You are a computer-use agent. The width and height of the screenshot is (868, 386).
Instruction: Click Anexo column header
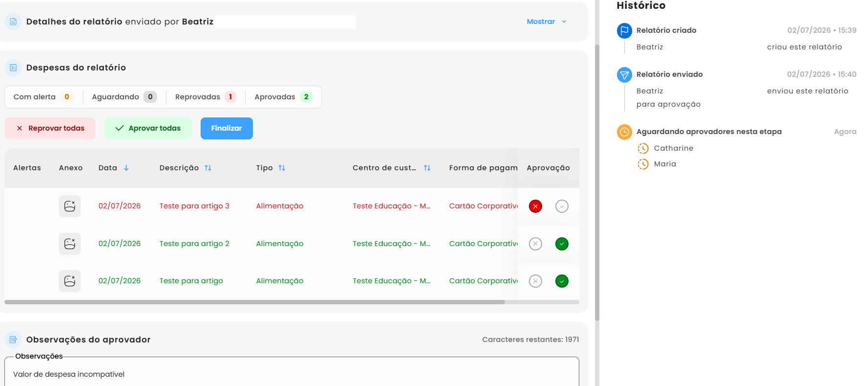(x=70, y=168)
